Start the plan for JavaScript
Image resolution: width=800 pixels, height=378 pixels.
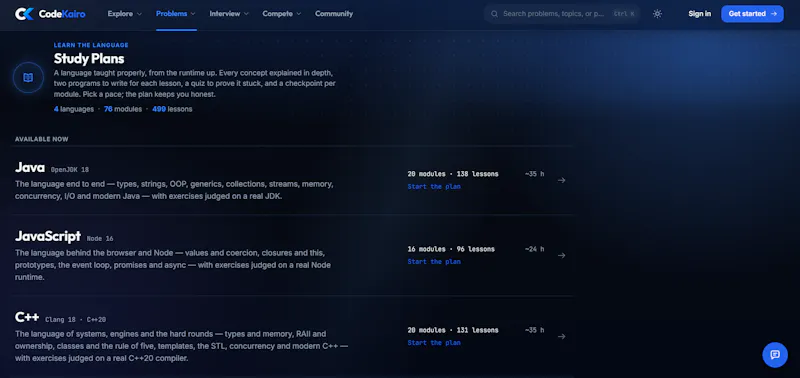pyautogui.click(x=434, y=262)
